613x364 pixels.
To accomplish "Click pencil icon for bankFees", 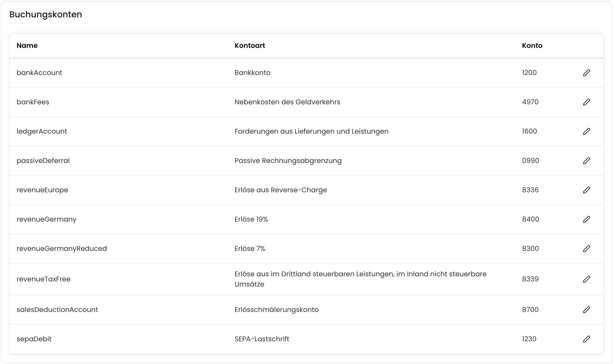I will pyautogui.click(x=586, y=102).
